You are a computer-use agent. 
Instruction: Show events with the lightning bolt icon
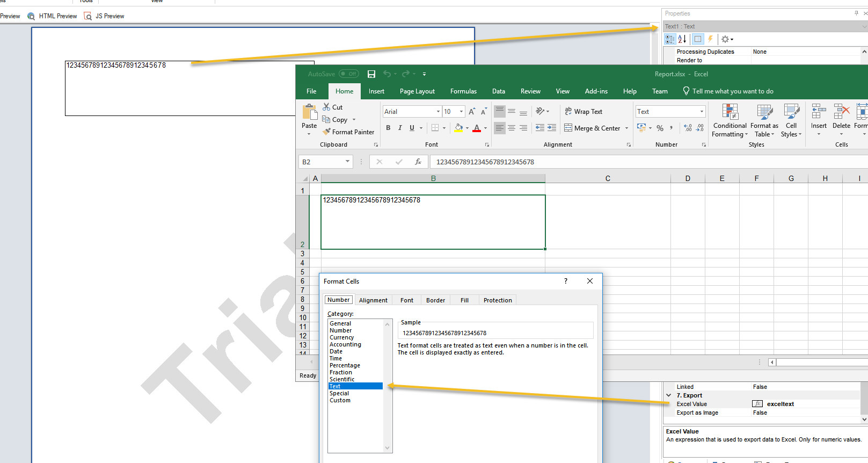click(710, 39)
